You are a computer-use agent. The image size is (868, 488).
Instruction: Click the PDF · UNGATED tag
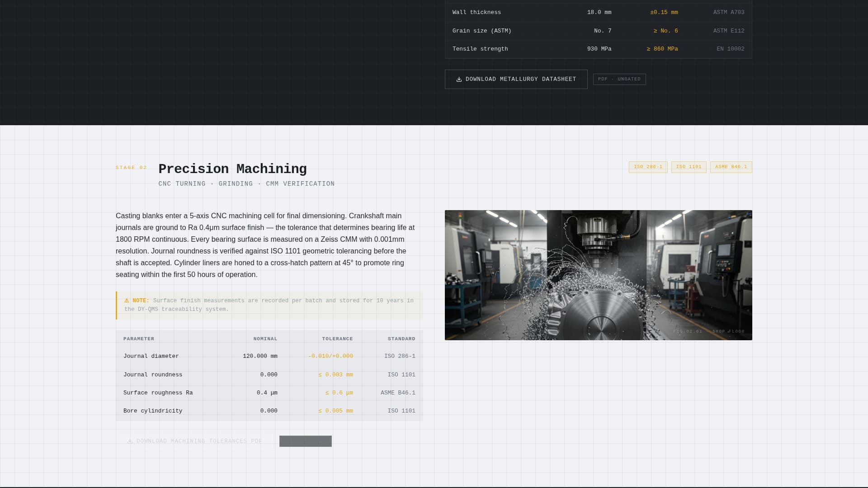point(619,79)
